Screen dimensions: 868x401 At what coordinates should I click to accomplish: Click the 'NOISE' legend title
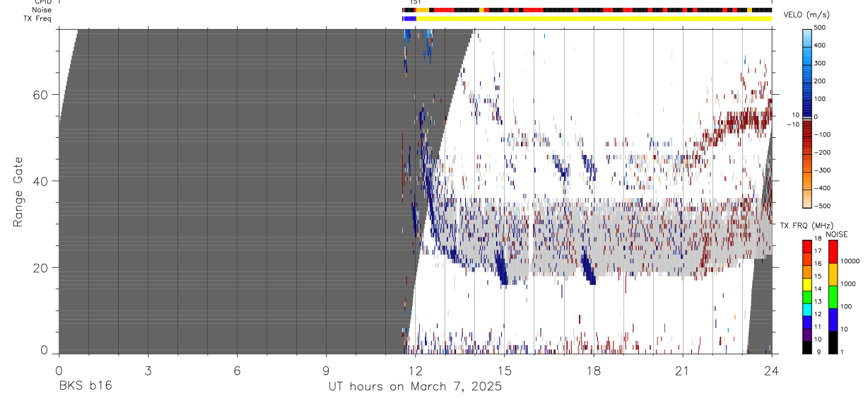836,234
